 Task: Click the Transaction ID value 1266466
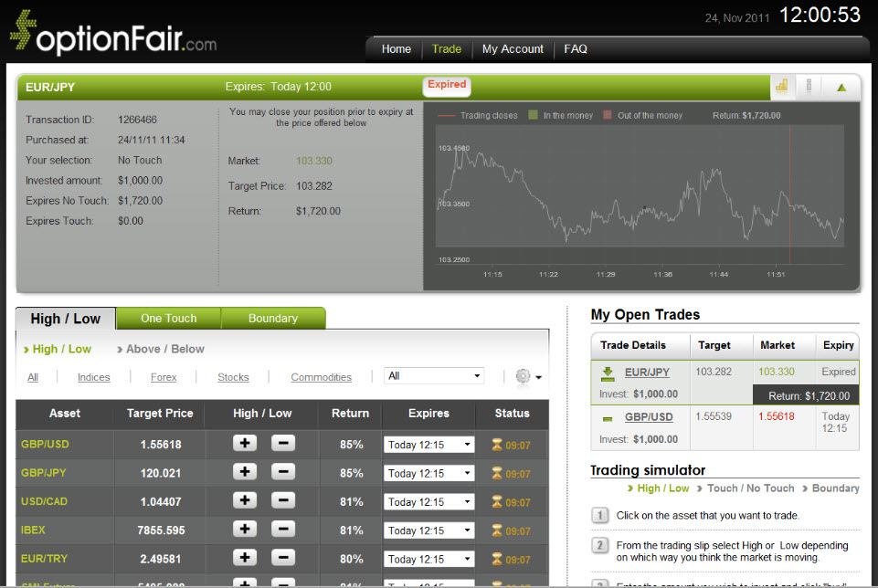tap(137, 120)
